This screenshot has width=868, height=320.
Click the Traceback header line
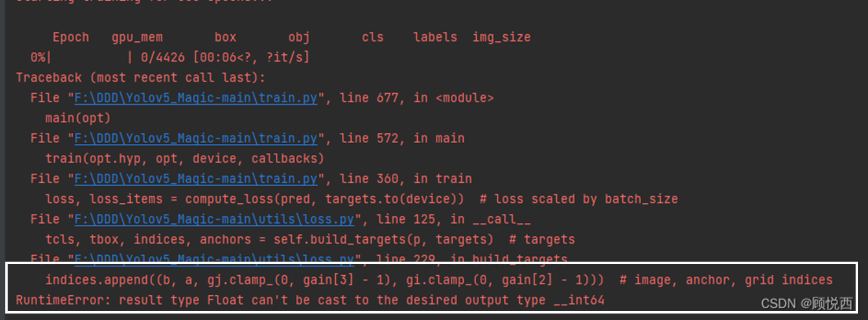[x=141, y=78]
